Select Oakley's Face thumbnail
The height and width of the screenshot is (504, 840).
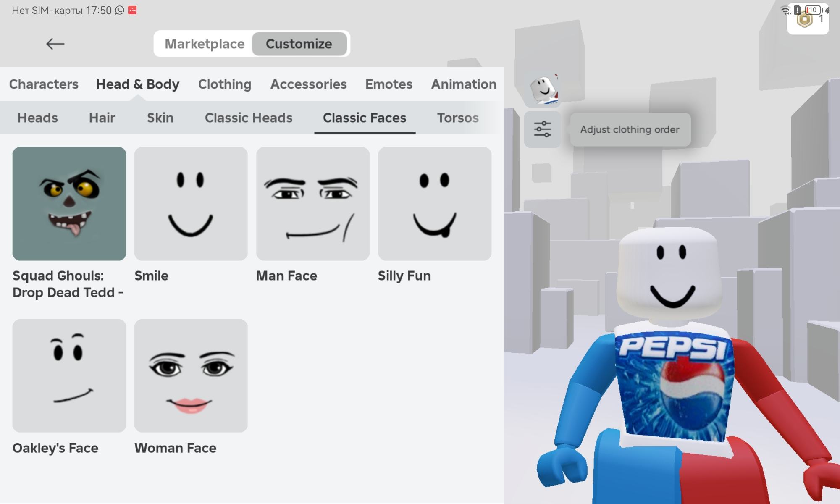tap(69, 375)
